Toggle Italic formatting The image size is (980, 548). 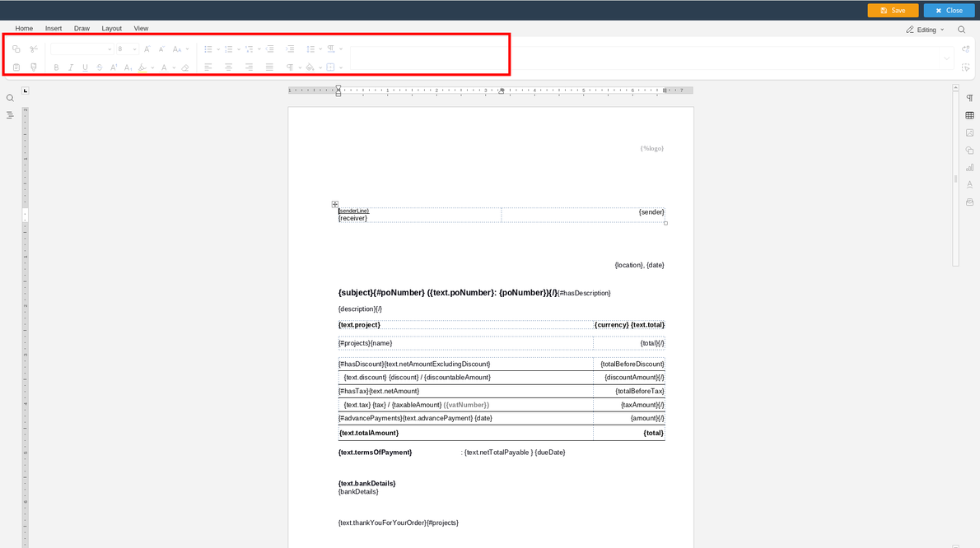tap(71, 67)
